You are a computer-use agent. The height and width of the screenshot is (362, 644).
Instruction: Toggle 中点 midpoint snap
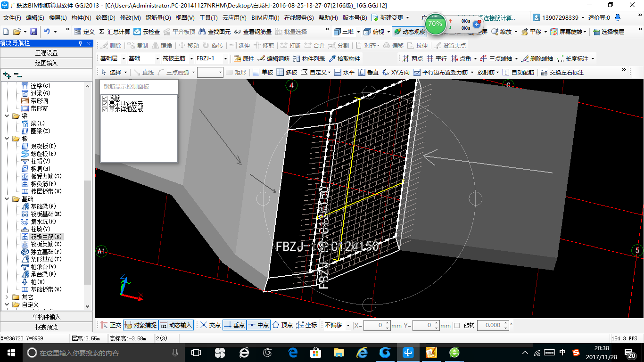(258, 325)
